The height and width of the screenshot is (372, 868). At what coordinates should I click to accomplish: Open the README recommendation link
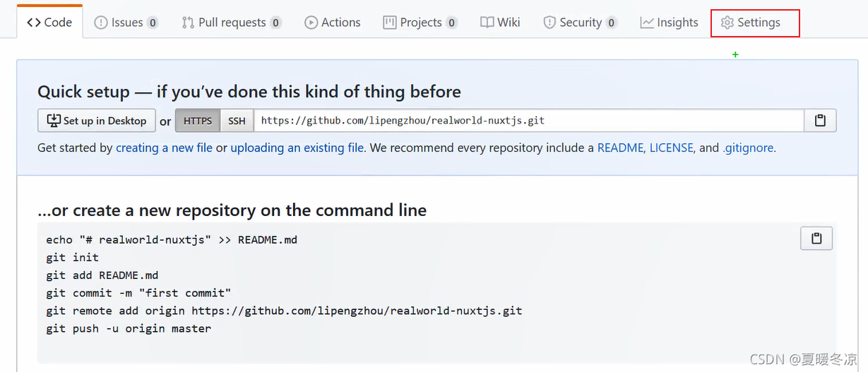point(619,148)
